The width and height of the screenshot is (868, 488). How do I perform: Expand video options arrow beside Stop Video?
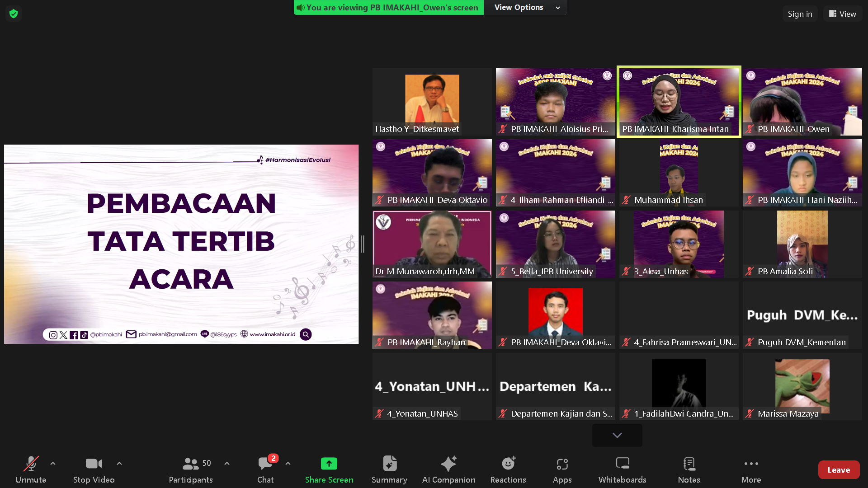pos(119,464)
